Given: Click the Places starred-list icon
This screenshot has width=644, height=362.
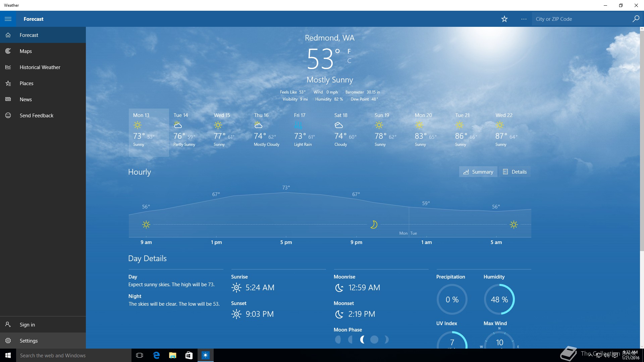Looking at the screenshot, I should point(8,83).
